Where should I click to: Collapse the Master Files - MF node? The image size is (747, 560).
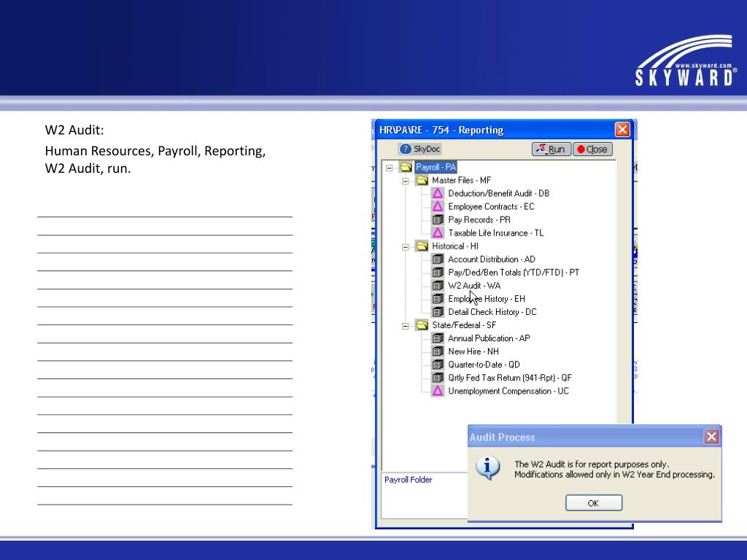tap(406, 181)
